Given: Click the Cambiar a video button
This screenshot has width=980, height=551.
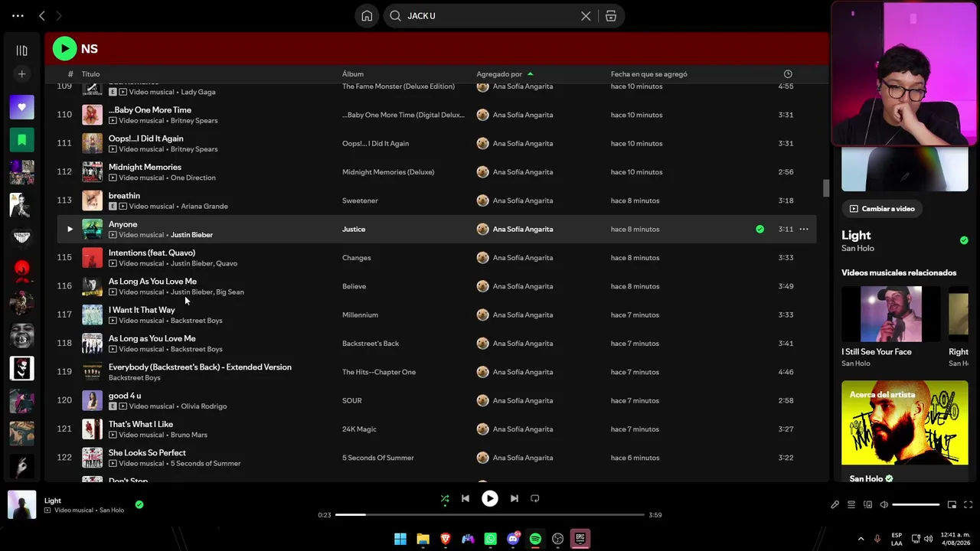Looking at the screenshot, I should (882, 209).
